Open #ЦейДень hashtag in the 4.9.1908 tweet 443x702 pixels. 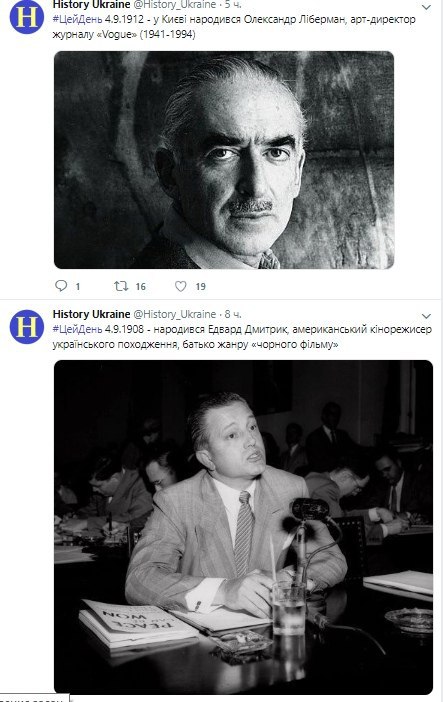[x=77, y=329]
